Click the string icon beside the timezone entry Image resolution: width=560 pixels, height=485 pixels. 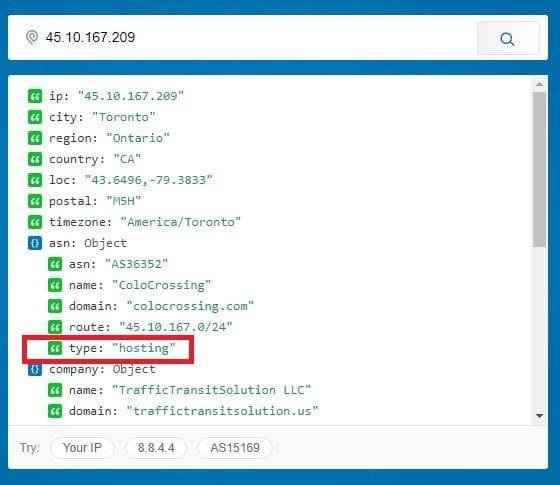tap(35, 222)
